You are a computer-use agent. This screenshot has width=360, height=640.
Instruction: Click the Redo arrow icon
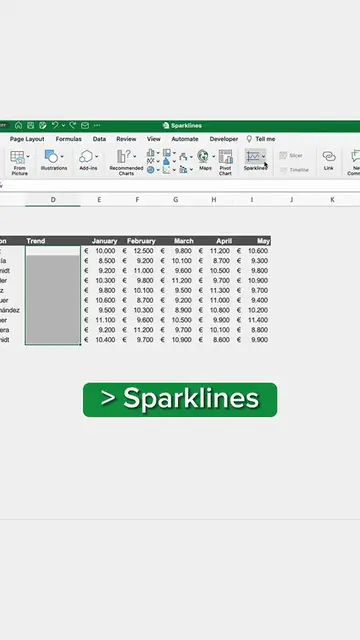[x=73, y=125]
